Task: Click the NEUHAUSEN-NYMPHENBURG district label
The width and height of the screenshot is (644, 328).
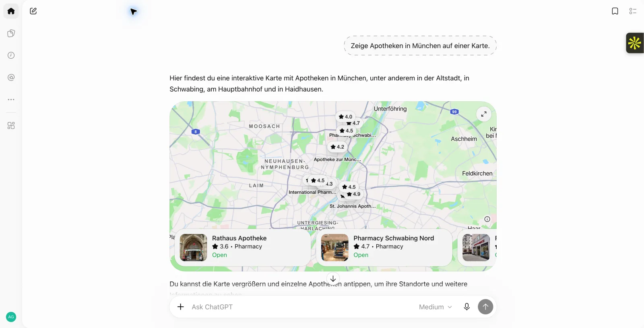Action: (x=285, y=164)
